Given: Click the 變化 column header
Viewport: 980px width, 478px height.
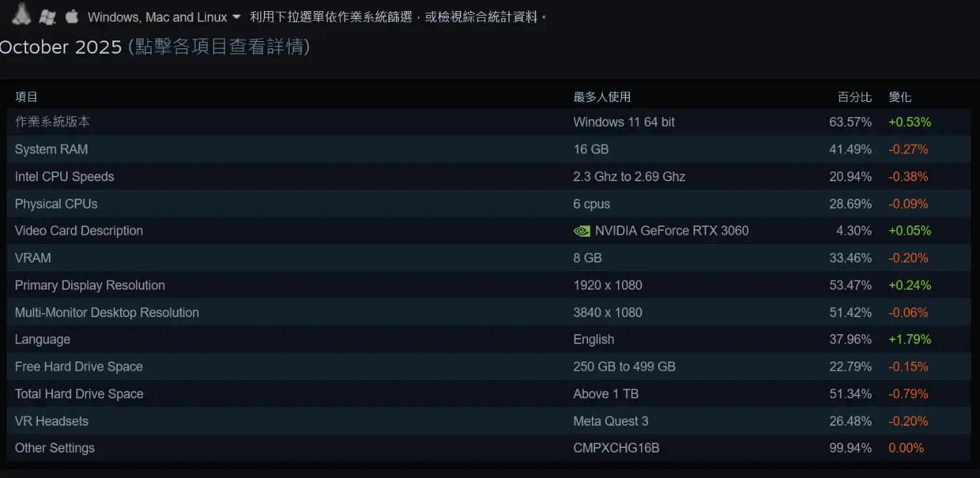Looking at the screenshot, I should click(900, 97).
